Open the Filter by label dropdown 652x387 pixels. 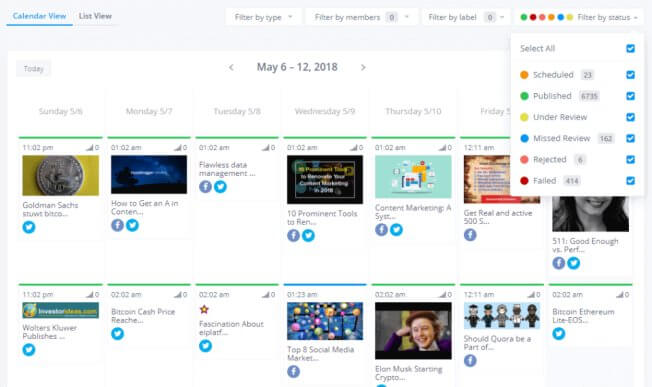click(466, 17)
